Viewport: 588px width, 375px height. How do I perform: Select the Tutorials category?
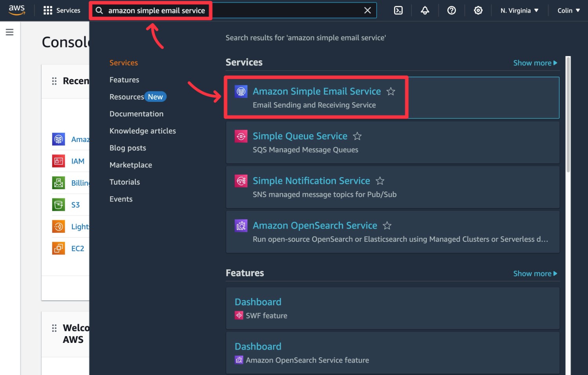point(125,182)
